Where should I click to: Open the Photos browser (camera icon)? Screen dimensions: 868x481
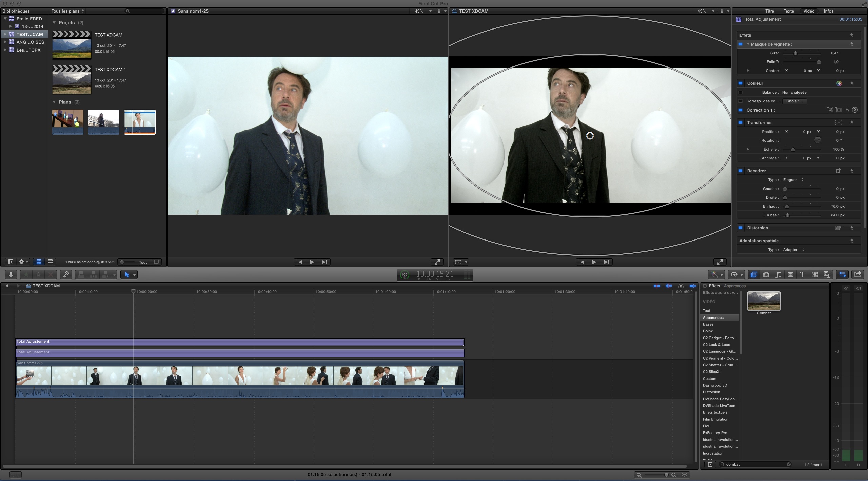(x=766, y=274)
